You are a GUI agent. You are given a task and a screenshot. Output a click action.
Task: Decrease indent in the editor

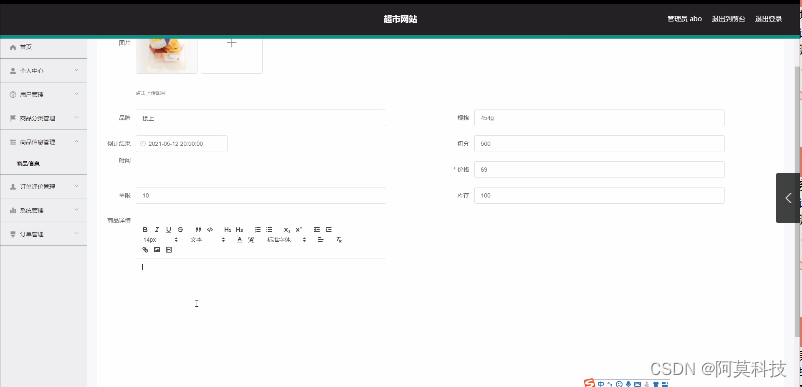[x=317, y=230]
